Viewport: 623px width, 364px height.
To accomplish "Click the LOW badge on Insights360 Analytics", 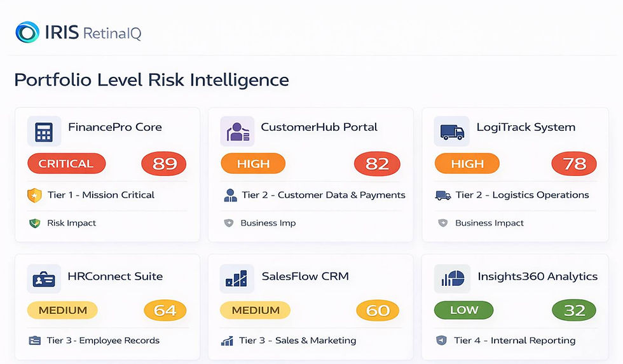I will (x=464, y=311).
